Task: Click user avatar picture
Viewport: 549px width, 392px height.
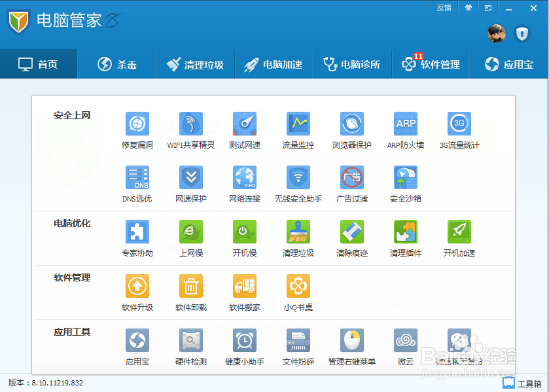Action: click(x=497, y=33)
